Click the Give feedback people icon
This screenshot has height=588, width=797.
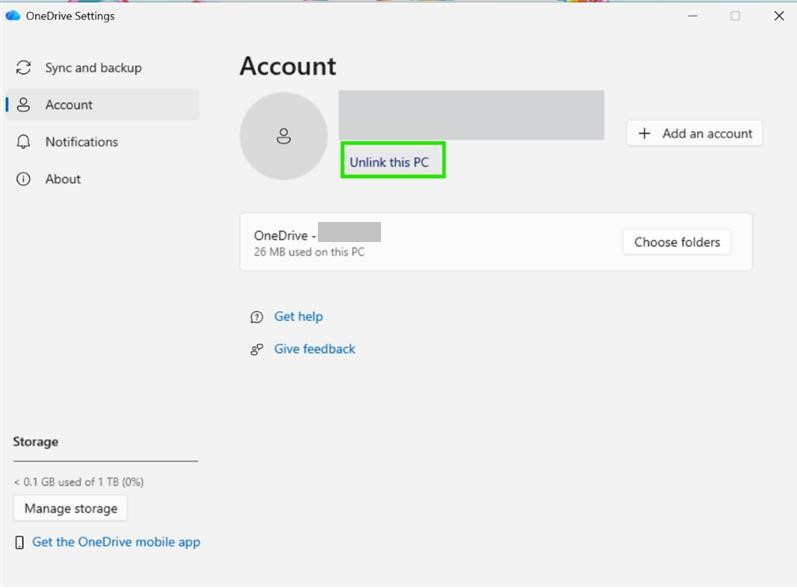(x=257, y=350)
